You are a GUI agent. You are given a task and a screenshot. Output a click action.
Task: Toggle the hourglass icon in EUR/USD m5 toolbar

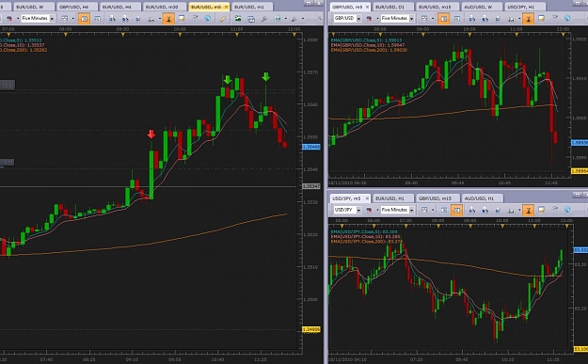(168, 19)
